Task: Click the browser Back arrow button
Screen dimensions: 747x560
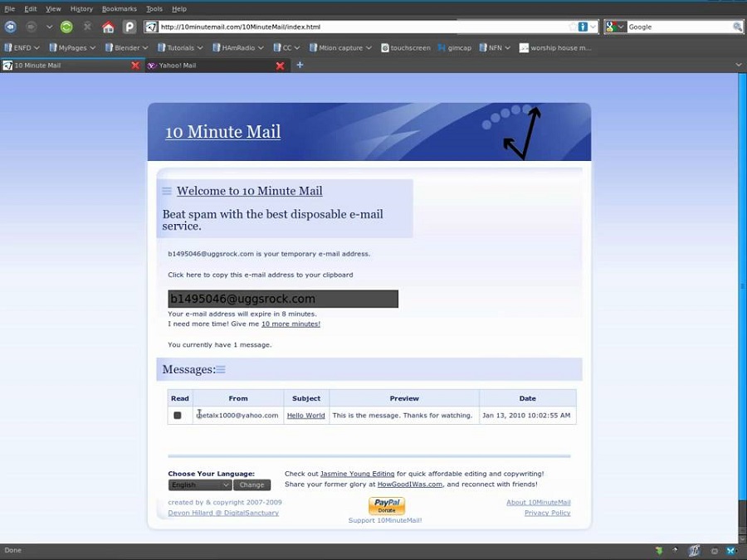Action: pos(11,27)
